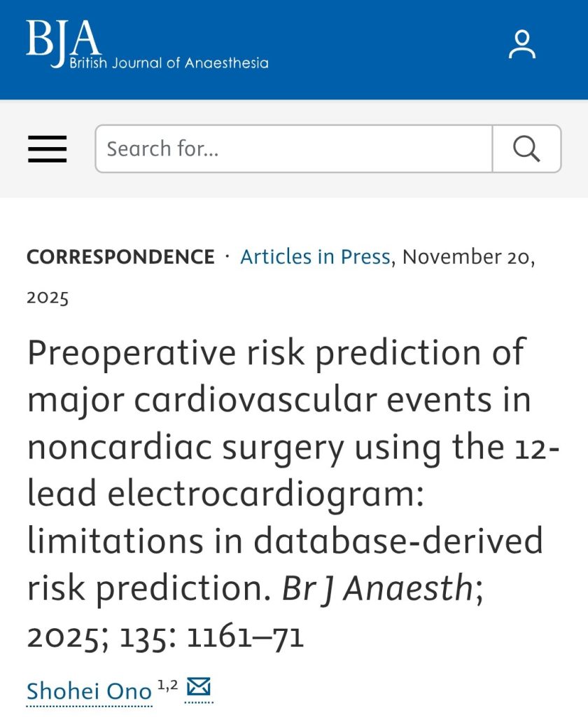Click the year '2025' under CORRESPONDENCE

pyautogui.click(x=48, y=297)
